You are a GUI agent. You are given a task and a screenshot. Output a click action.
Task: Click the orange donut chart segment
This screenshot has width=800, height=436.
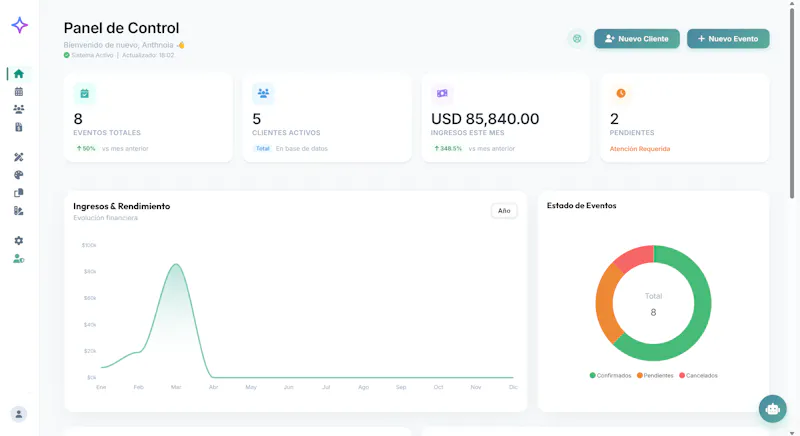pos(606,302)
